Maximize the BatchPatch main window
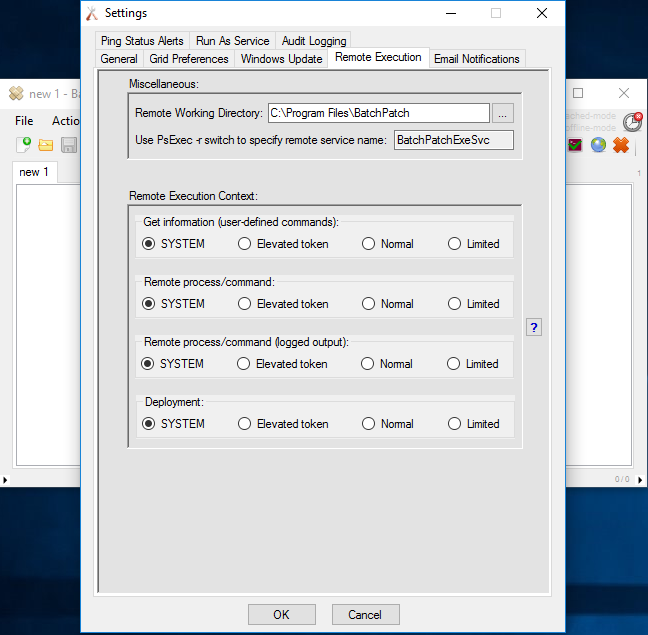 (x=578, y=93)
